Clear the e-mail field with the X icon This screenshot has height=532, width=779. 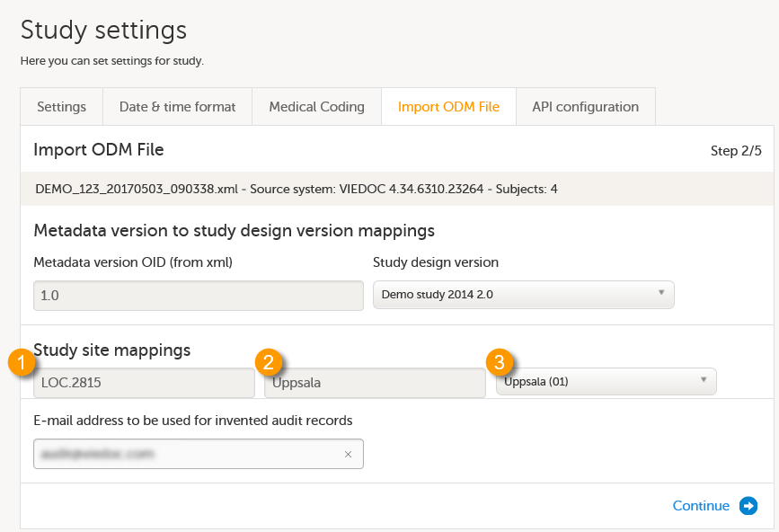pyautogui.click(x=348, y=455)
